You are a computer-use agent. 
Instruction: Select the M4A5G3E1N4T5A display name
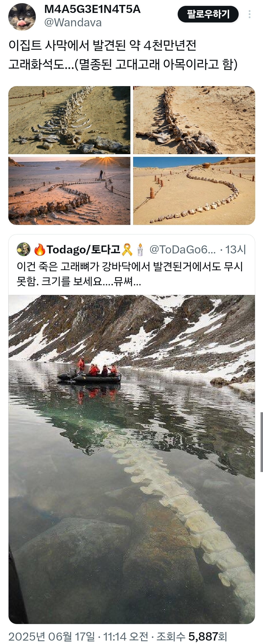point(92,9)
